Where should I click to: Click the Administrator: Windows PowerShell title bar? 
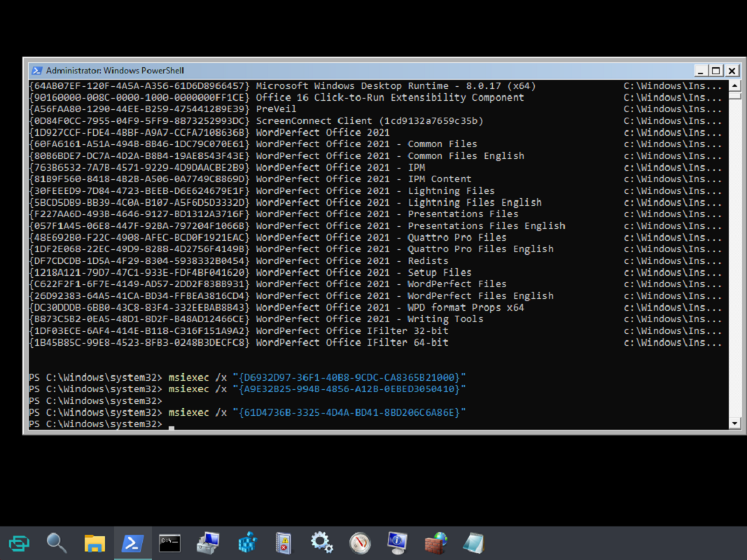pyautogui.click(x=350, y=71)
